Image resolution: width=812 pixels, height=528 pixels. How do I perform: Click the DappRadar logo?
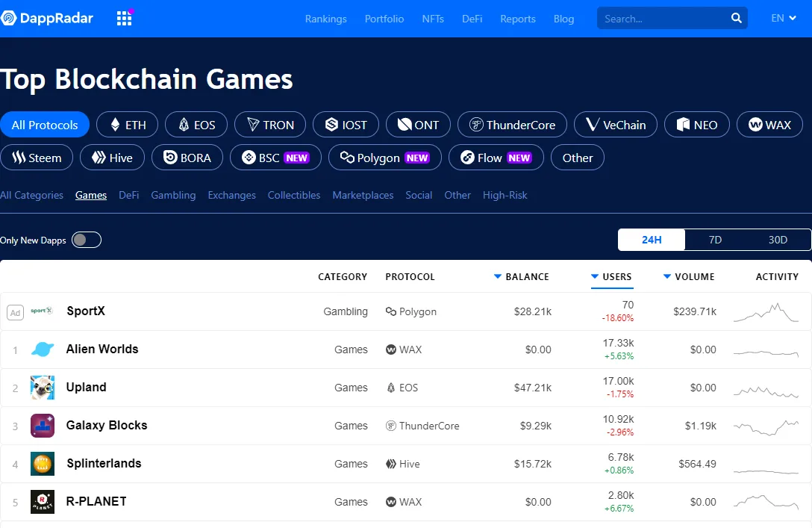tap(46, 19)
